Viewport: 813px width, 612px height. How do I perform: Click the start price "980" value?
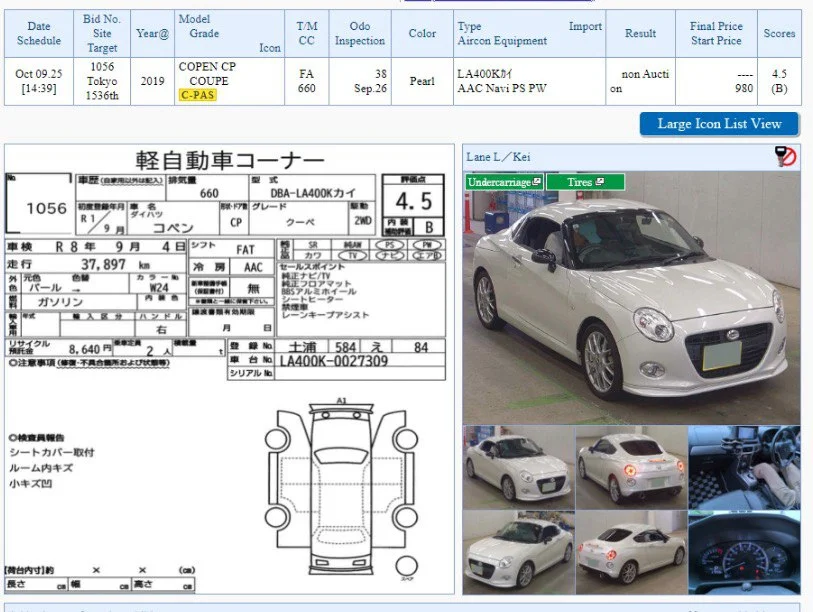[x=744, y=89]
